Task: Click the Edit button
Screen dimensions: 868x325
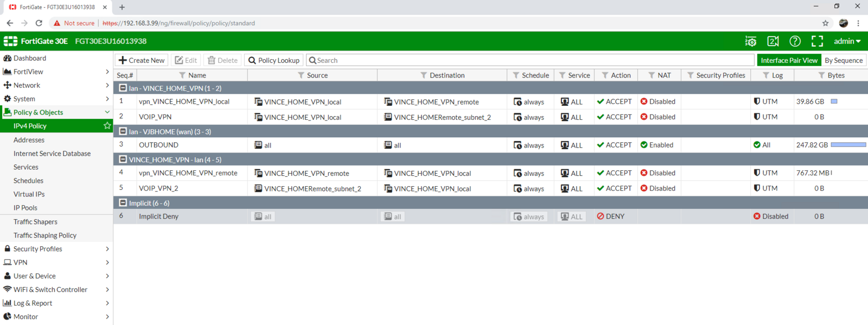Action: coord(186,60)
